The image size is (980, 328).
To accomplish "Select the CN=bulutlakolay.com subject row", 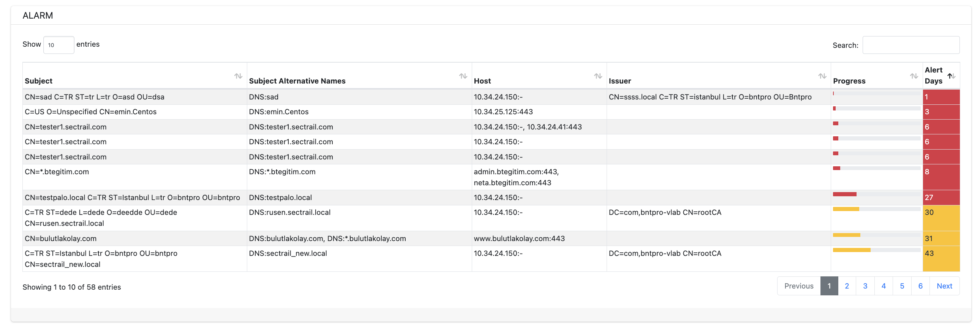I will [61, 238].
